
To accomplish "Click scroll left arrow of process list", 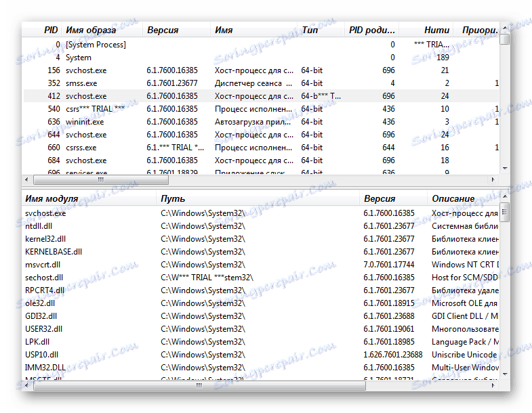I will point(27,179).
